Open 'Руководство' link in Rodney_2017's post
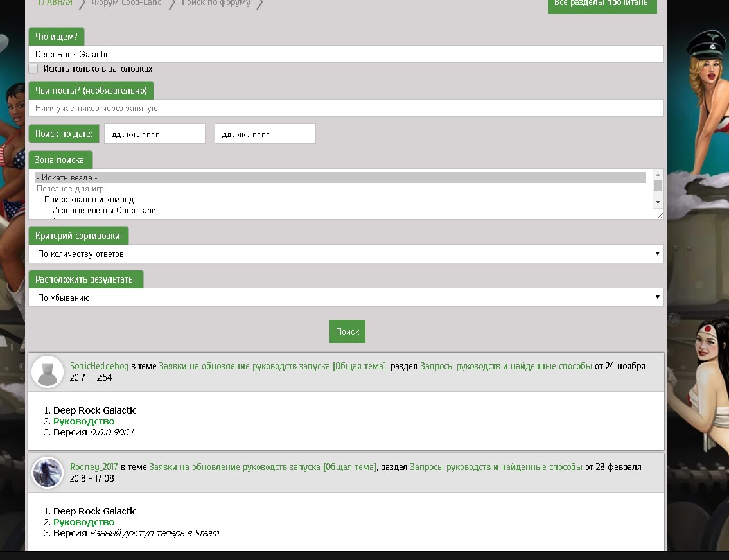Screen dimensions: 729x560 point(83,522)
